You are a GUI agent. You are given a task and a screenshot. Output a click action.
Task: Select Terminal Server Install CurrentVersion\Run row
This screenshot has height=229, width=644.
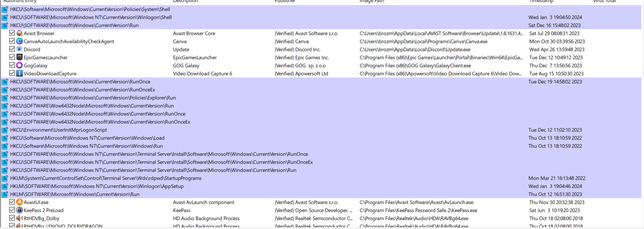321,170
